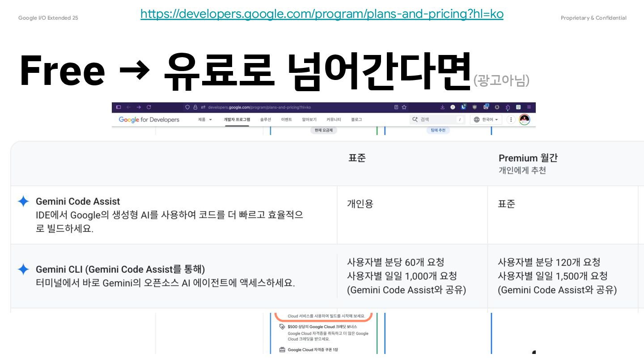Select the 개발자 프로그램 tab
Screen dimensions: 644x362
(x=237, y=120)
